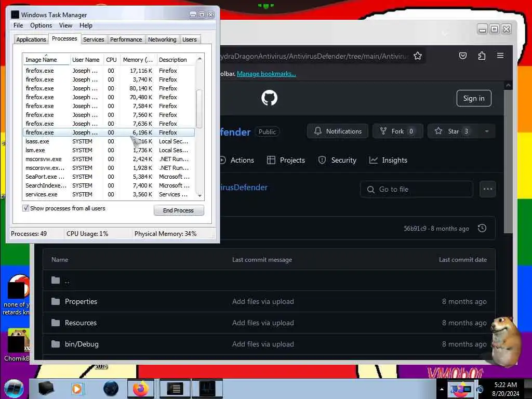Open the View menu in Task Manager
Image resolution: width=532 pixels, height=399 pixels.
[65, 25]
